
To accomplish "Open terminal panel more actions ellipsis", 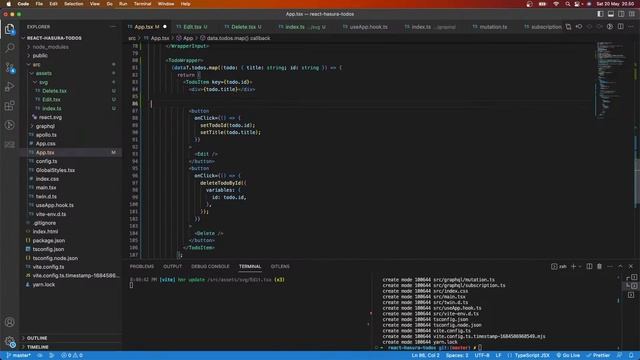I will [x=610, y=267].
